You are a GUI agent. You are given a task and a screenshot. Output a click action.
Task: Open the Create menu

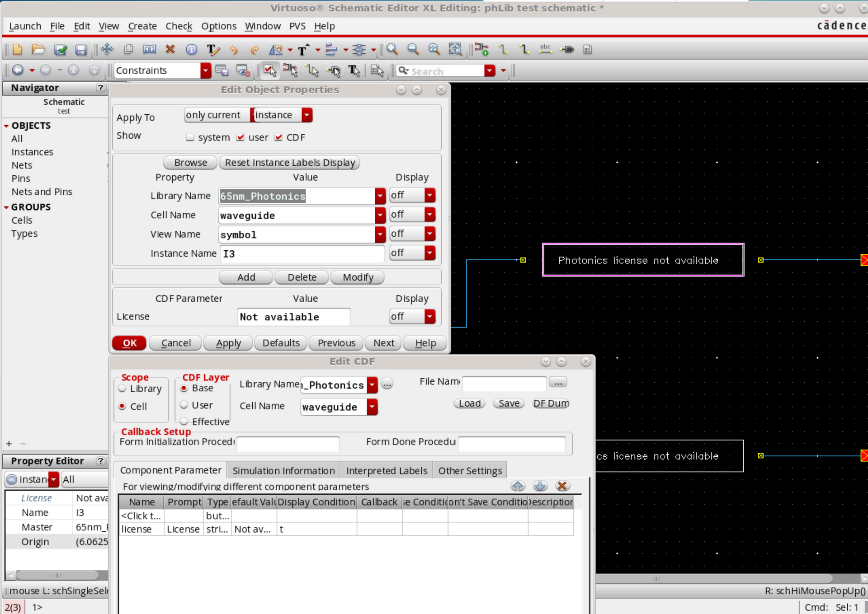point(142,26)
